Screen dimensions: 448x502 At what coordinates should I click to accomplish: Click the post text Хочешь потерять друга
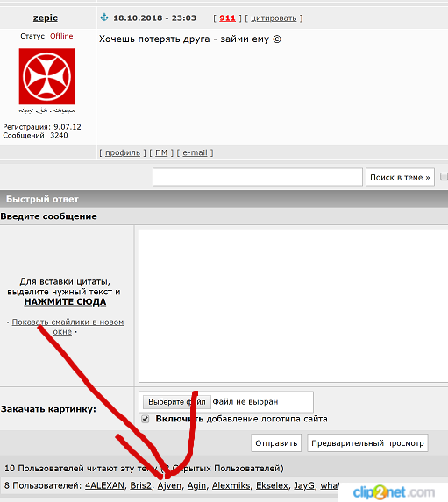click(x=154, y=39)
